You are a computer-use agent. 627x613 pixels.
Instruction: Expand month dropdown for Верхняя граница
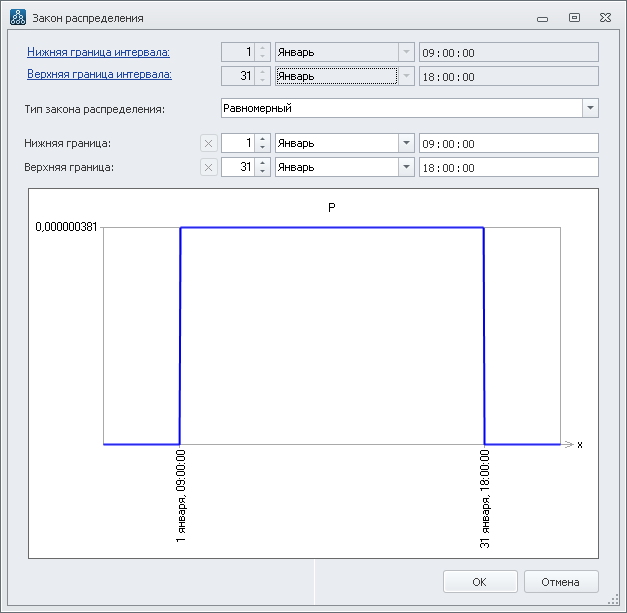point(406,167)
